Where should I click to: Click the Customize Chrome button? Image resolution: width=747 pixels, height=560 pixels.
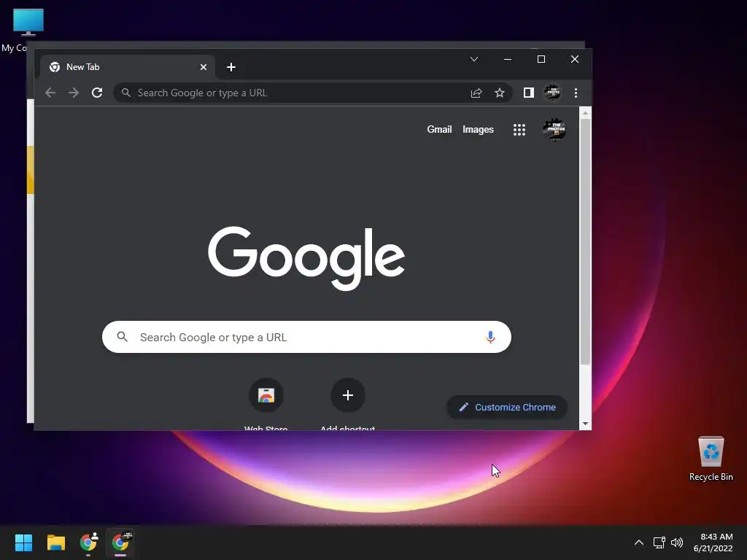(507, 407)
